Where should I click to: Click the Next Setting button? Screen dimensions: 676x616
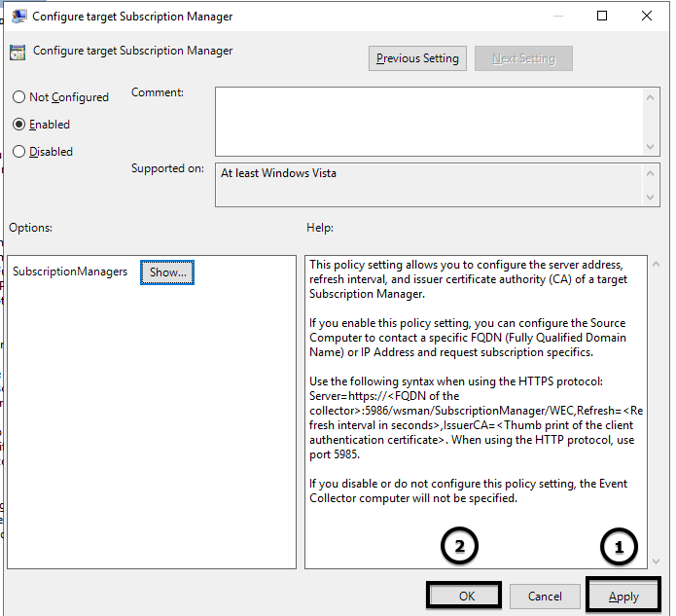pos(524,58)
